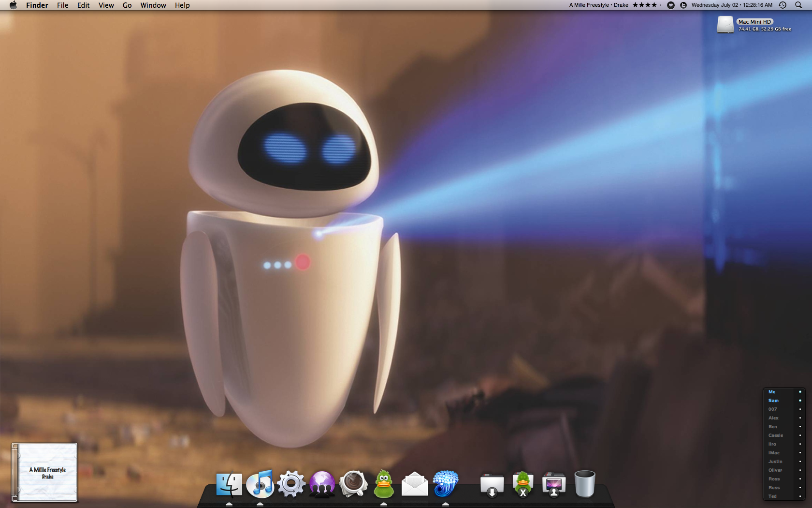Launch iTunes from the dock
812x508 pixels.
click(x=260, y=484)
